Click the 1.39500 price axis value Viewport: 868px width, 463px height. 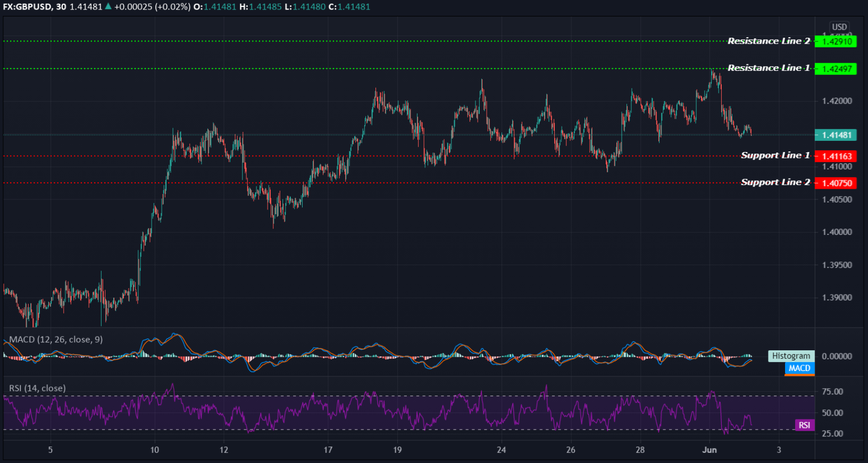[837, 265]
